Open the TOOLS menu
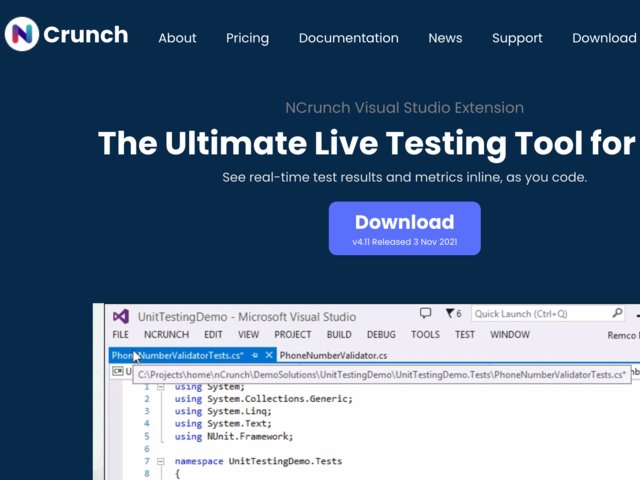The image size is (640, 480). (425, 335)
